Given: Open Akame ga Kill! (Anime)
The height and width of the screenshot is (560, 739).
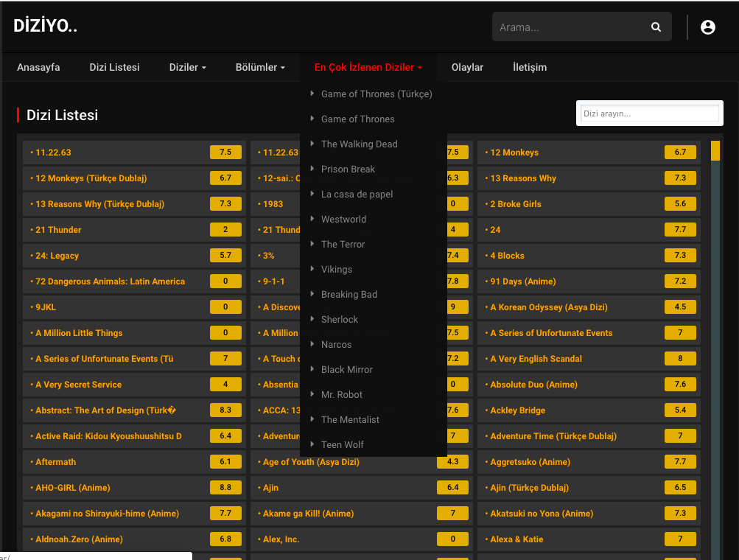Looking at the screenshot, I should tap(308, 514).
